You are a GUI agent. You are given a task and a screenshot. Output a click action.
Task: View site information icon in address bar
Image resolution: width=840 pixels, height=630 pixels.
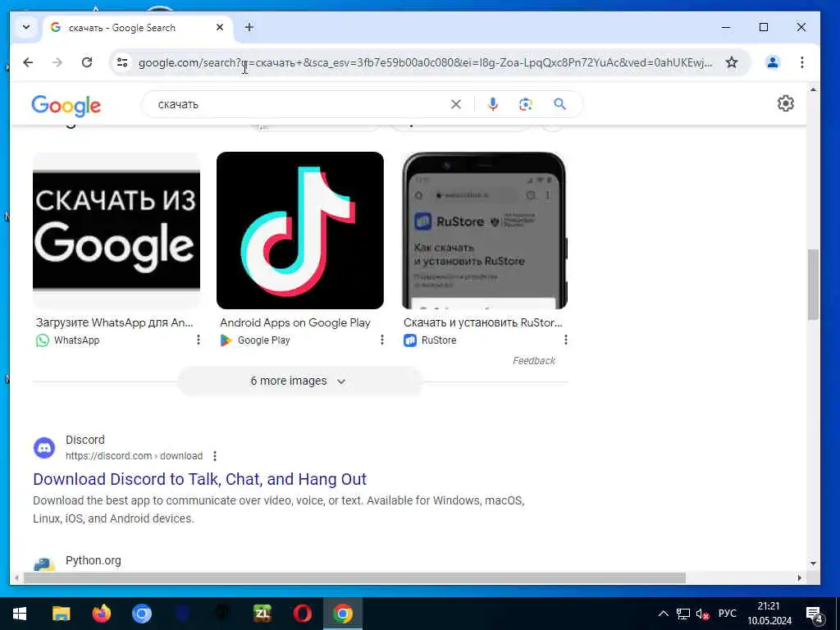[x=122, y=62]
